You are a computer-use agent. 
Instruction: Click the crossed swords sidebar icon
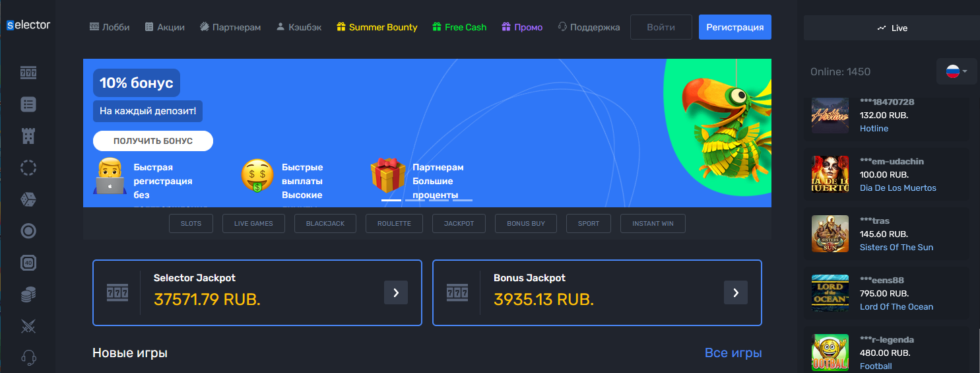click(x=28, y=326)
